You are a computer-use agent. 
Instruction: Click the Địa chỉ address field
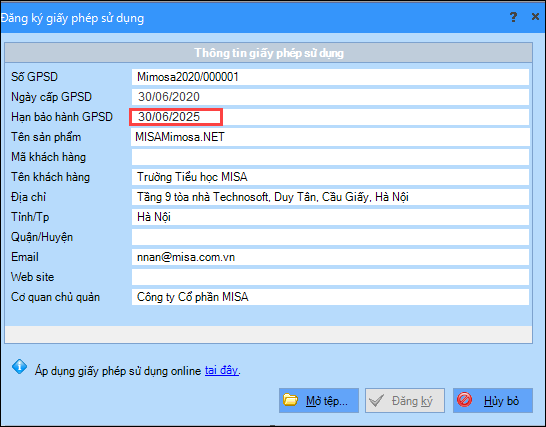coord(330,197)
